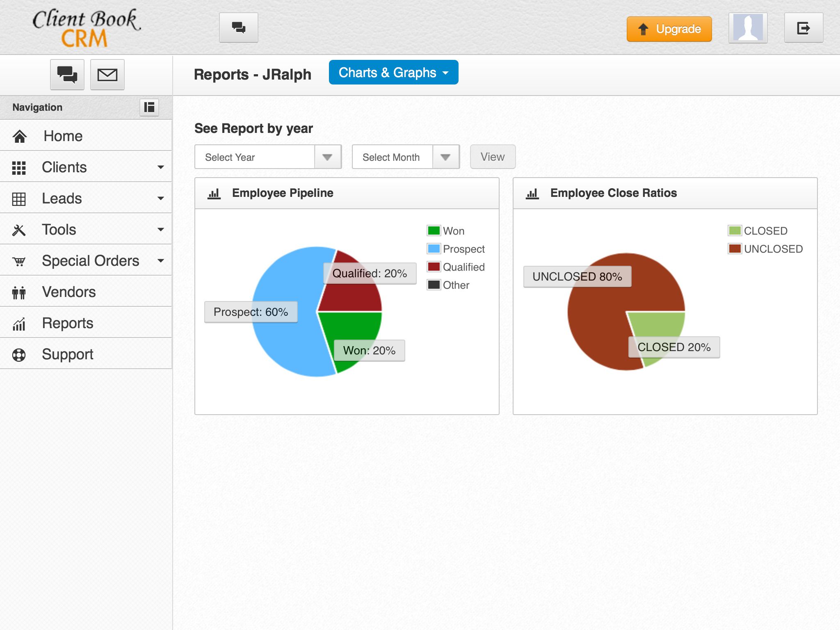
Task: Click the logout icon button
Action: 803,27
